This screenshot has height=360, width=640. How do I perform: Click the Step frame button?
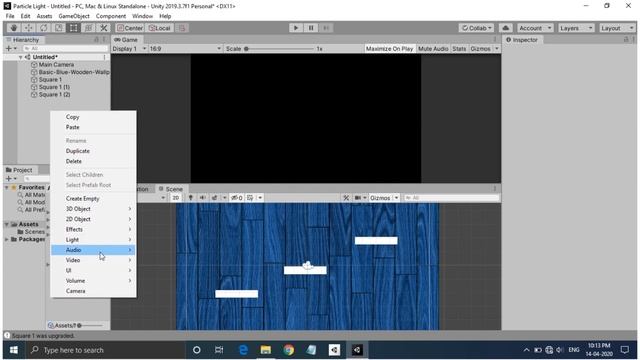coord(326,28)
